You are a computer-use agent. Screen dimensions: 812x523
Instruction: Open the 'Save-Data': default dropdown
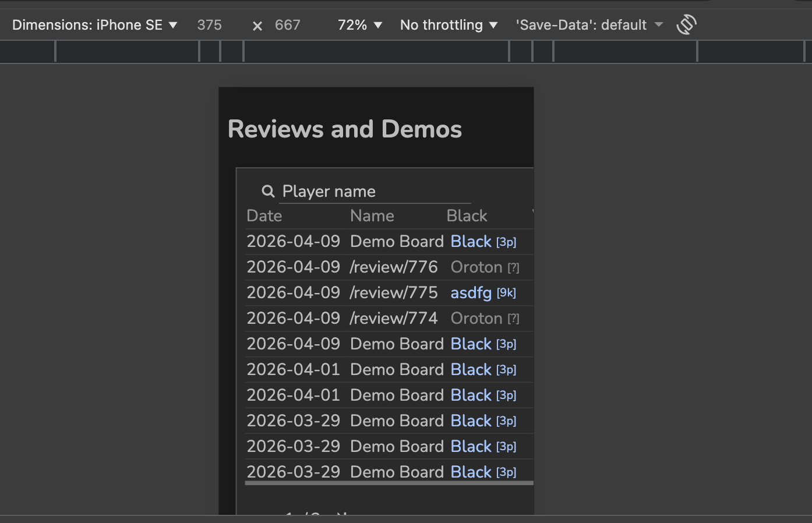(x=589, y=25)
